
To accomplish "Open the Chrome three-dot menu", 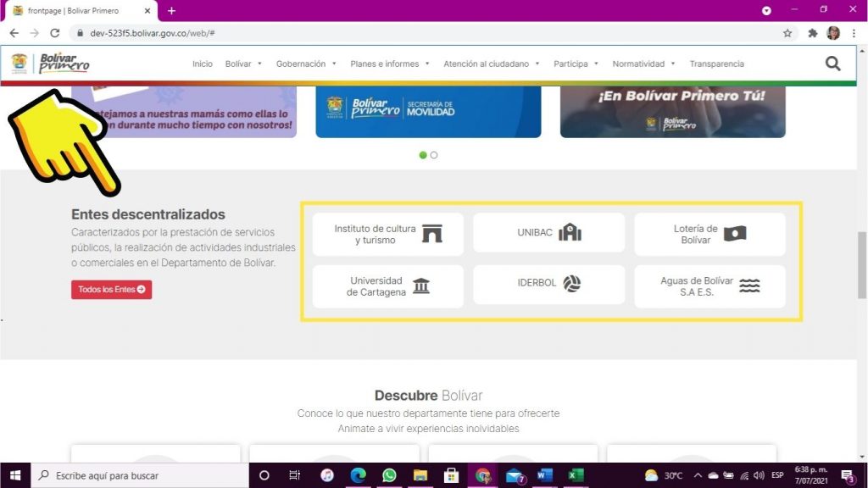I will click(x=854, y=33).
